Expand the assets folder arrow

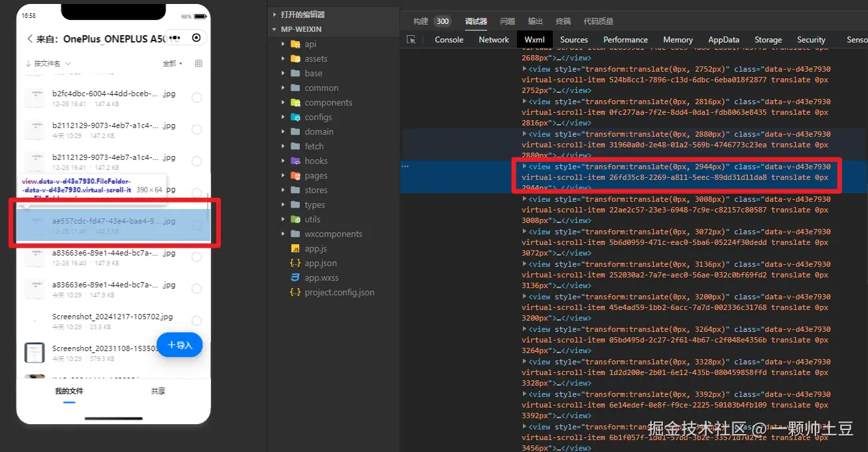point(283,58)
